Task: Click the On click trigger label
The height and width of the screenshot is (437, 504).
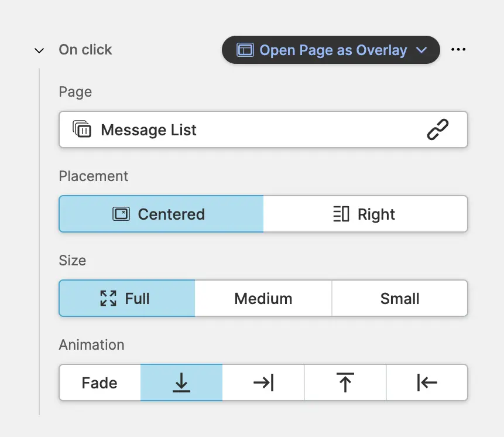Action: pyautogui.click(x=85, y=50)
